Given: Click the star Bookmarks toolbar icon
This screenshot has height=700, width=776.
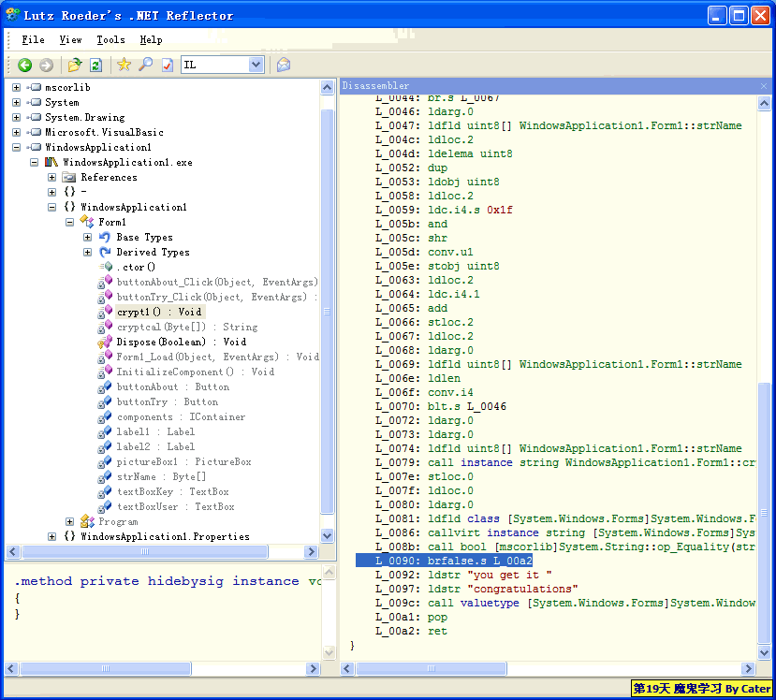Looking at the screenshot, I should point(124,65).
